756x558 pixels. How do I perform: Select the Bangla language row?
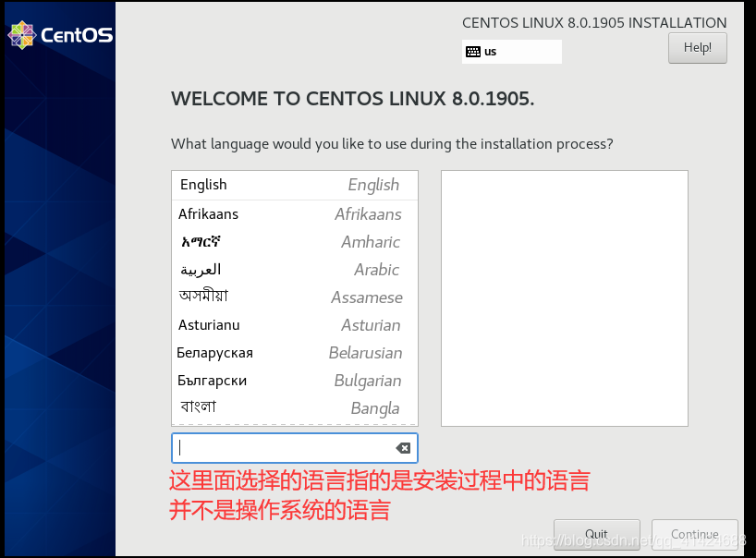coord(295,408)
